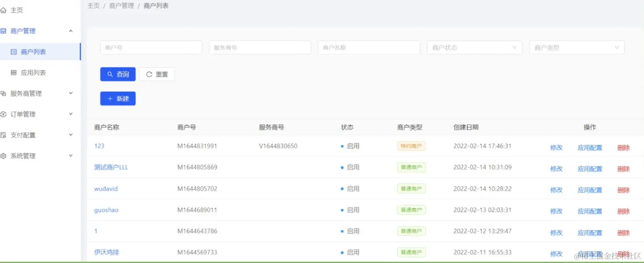Open merchant link 123
Image resolution: width=644 pixels, height=263 pixels.
pos(99,146)
